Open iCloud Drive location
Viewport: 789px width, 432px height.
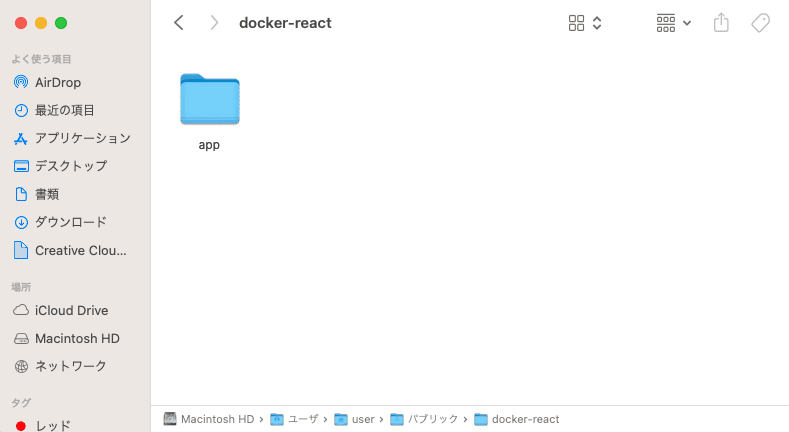[x=71, y=310]
